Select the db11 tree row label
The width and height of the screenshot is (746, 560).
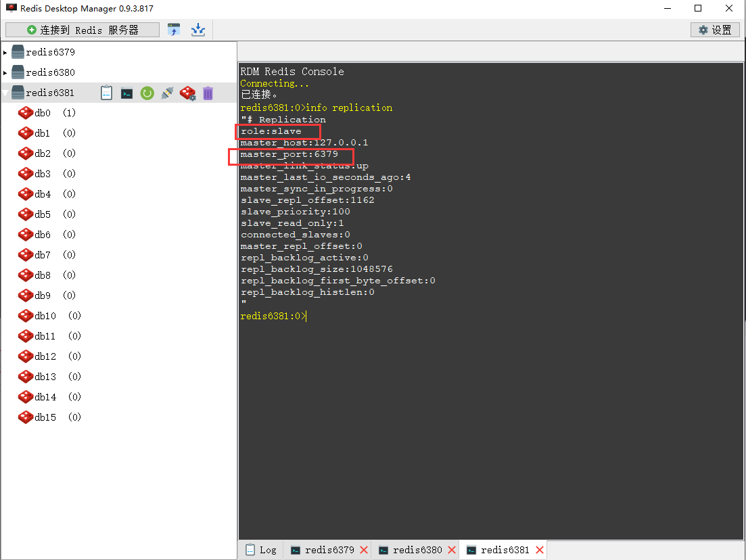coord(45,336)
